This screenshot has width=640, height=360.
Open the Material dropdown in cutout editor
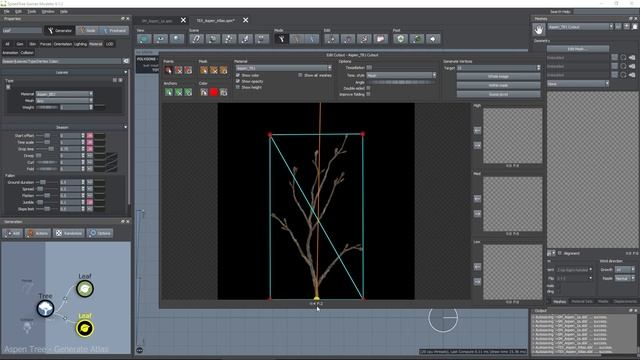[x=284, y=68]
